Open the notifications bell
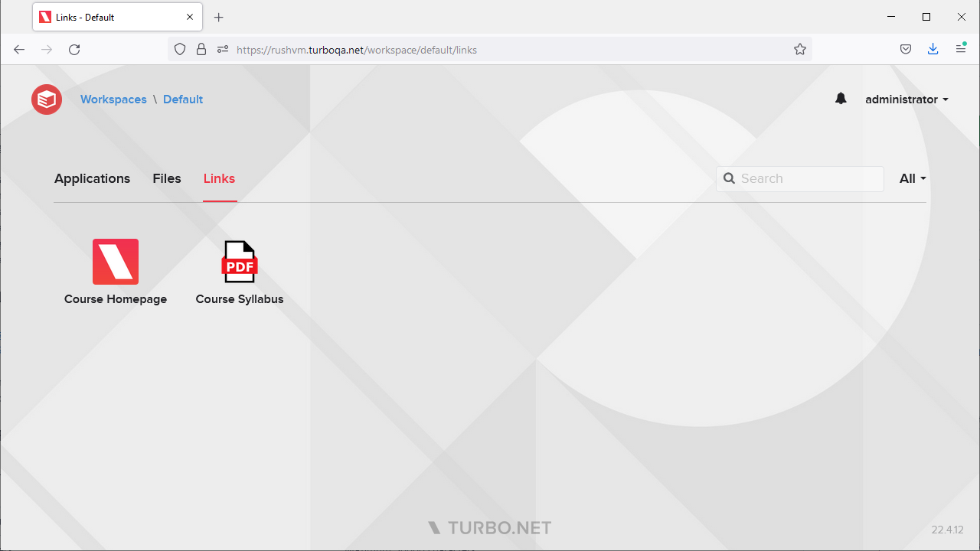The width and height of the screenshot is (980, 551). click(841, 99)
